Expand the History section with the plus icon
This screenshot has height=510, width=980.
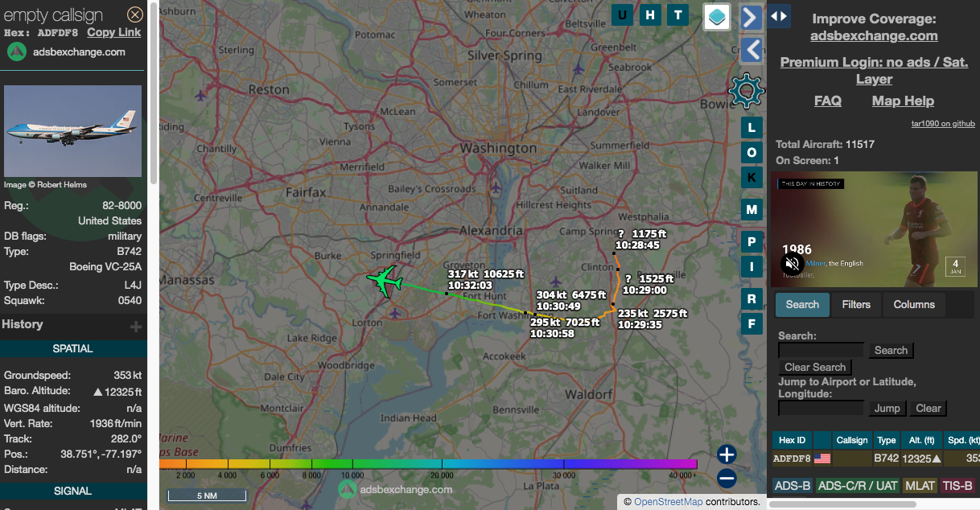pos(136,326)
